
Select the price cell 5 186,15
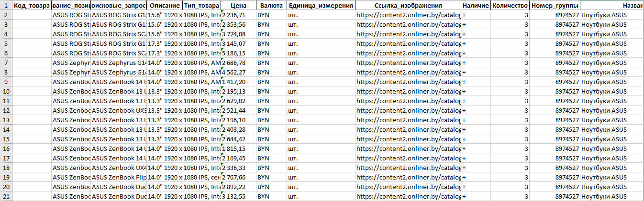[238, 53]
